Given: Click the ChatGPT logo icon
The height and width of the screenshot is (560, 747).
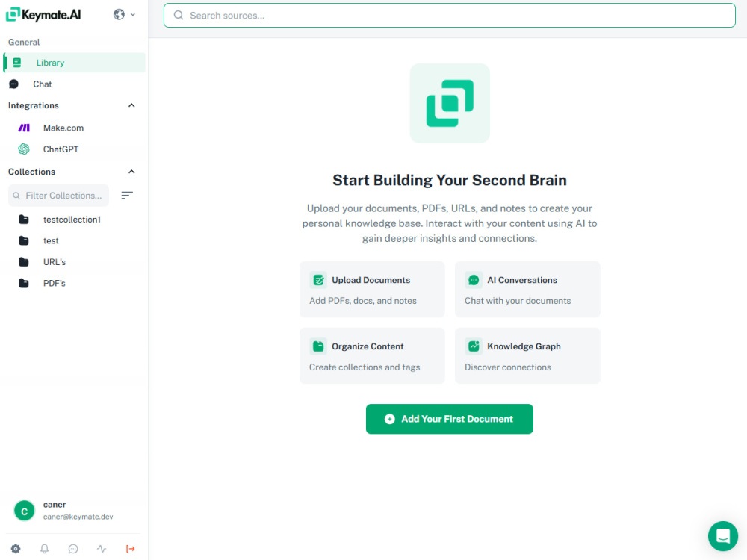Looking at the screenshot, I should coord(24,149).
